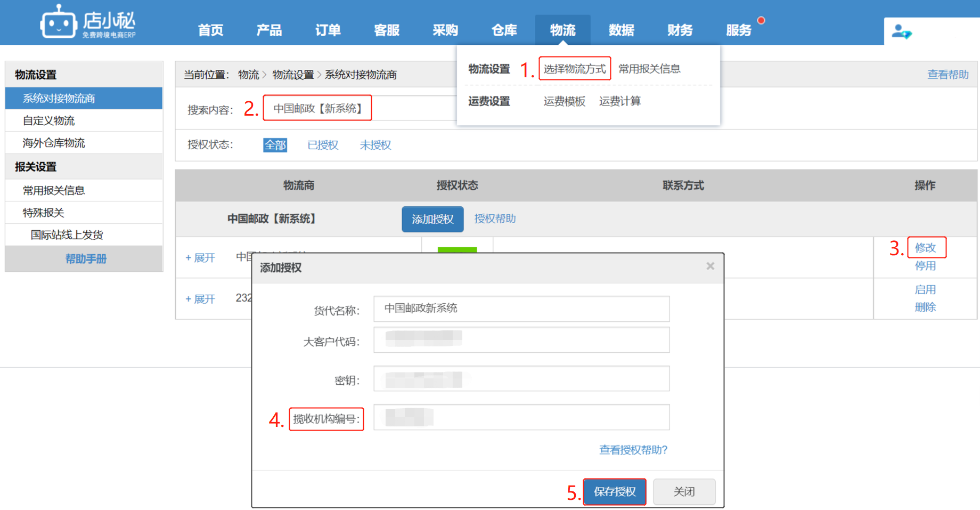Click the 店小秘 robot logo
The image size is (980, 510).
(x=88, y=22)
